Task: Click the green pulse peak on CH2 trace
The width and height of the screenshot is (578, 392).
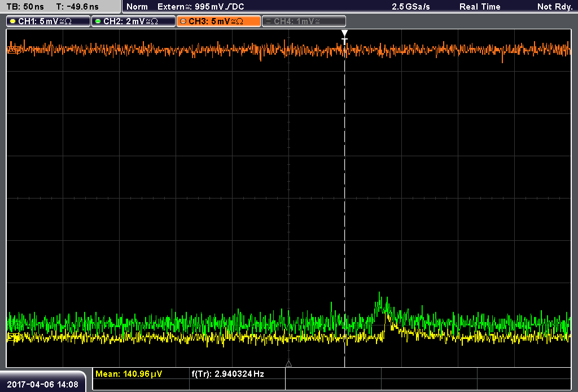Action: (380, 298)
